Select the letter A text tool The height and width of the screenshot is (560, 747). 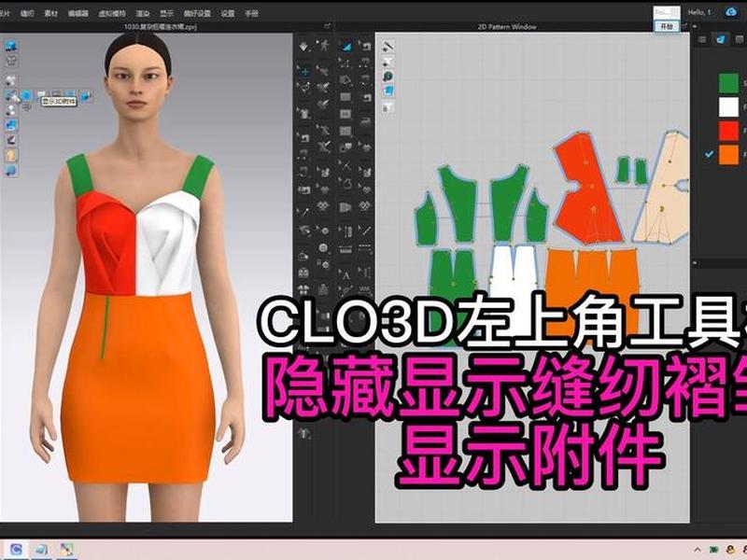coord(345,273)
